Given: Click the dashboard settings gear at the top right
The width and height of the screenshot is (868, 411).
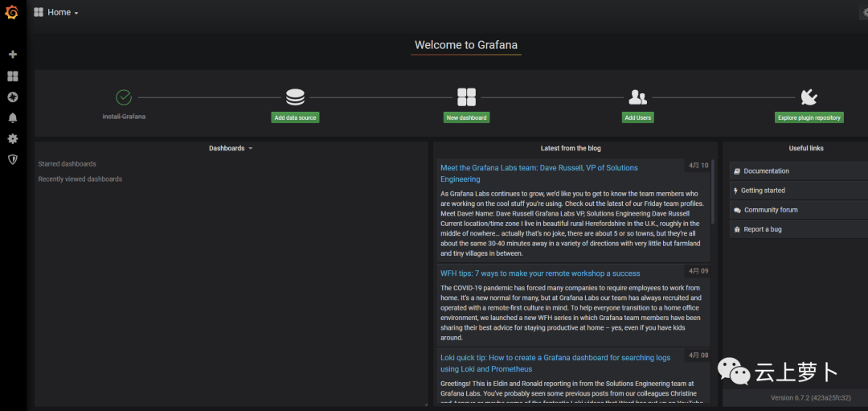Looking at the screenshot, I should [x=865, y=13].
